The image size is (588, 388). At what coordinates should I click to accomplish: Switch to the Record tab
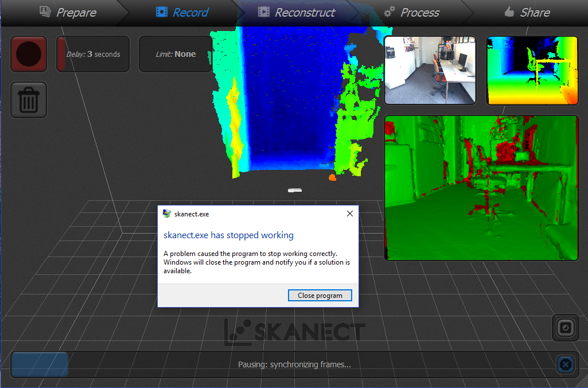click(182, 12)
